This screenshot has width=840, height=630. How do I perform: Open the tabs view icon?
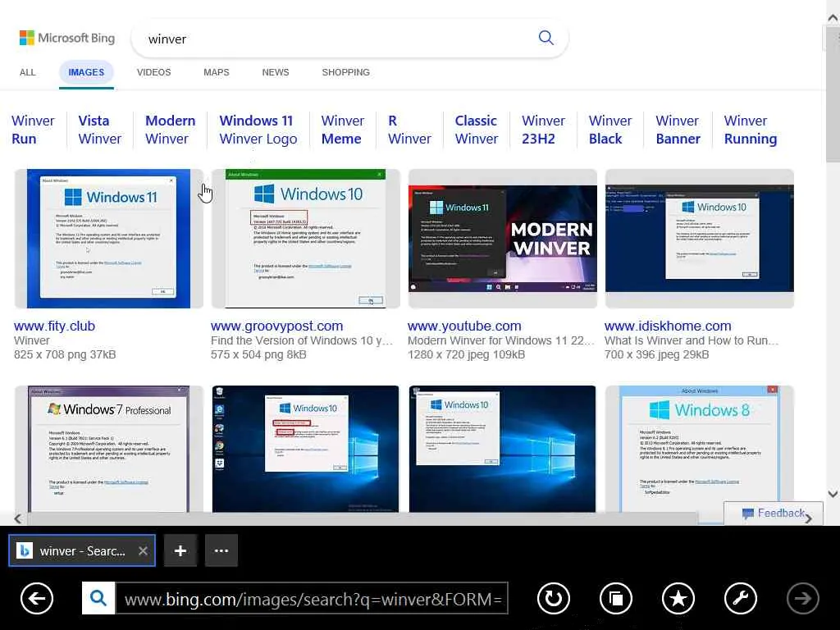[616, 598]
